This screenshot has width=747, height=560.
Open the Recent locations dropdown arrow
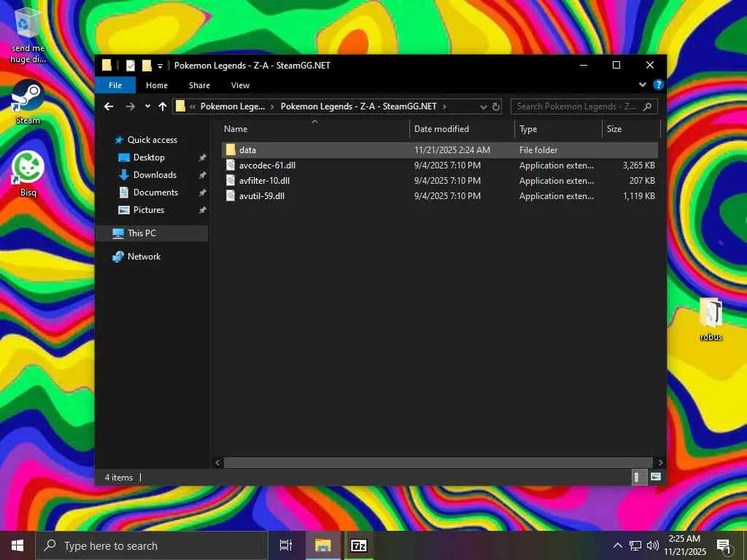(147, 106)
